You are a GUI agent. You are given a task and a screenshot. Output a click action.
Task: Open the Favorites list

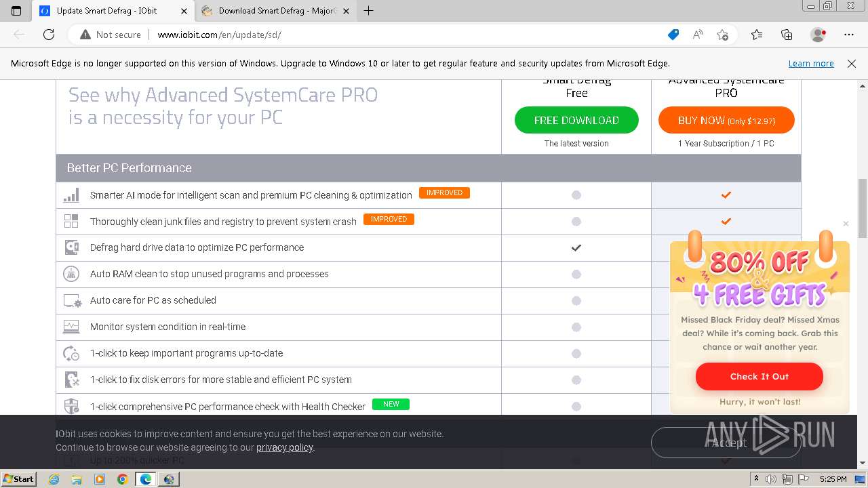[757, 35]
